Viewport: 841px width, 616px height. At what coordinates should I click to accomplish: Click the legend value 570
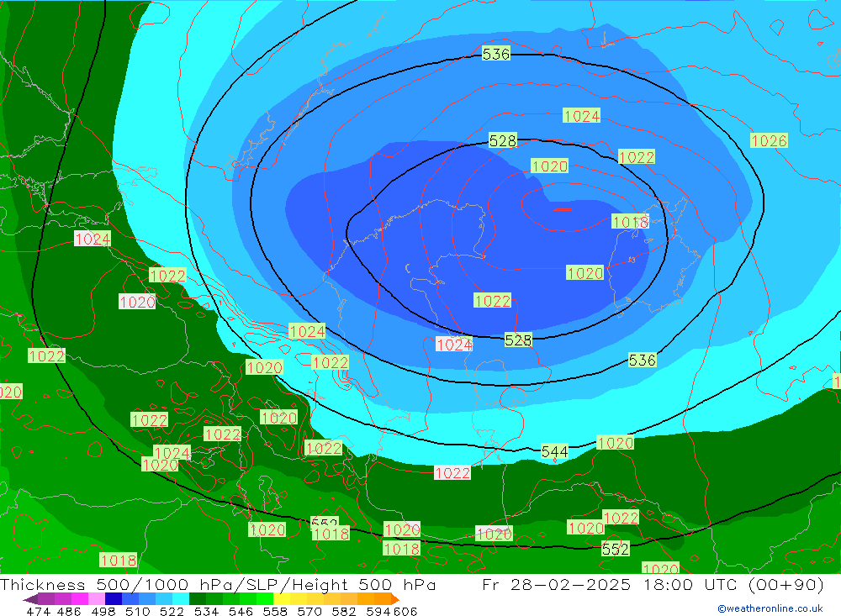[309, 611]
